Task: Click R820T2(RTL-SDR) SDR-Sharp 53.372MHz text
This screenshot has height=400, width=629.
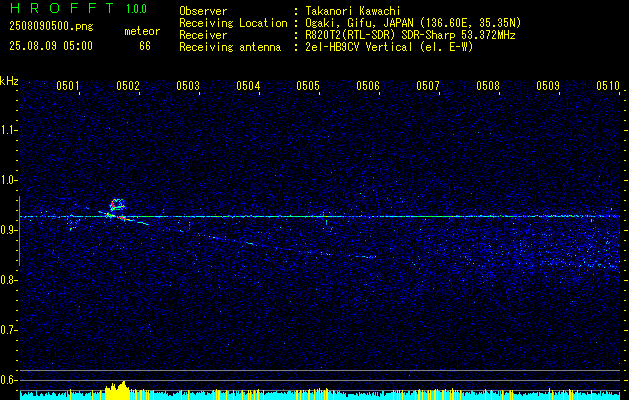Action: point(410,35)
